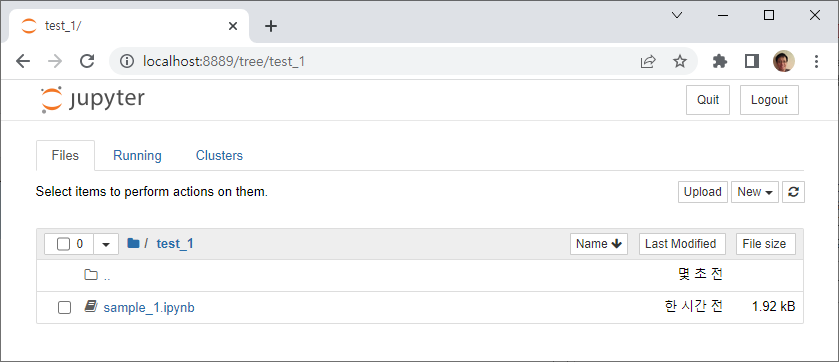
Task: Share this page via address bar icon
Action: (x=648, y=61)
